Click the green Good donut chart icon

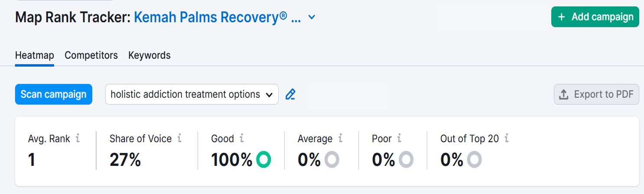click(263, 160)
